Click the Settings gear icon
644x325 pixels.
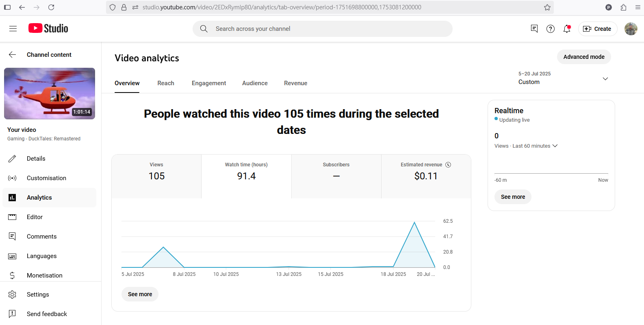pyautogui.click(x=12, y=295)
